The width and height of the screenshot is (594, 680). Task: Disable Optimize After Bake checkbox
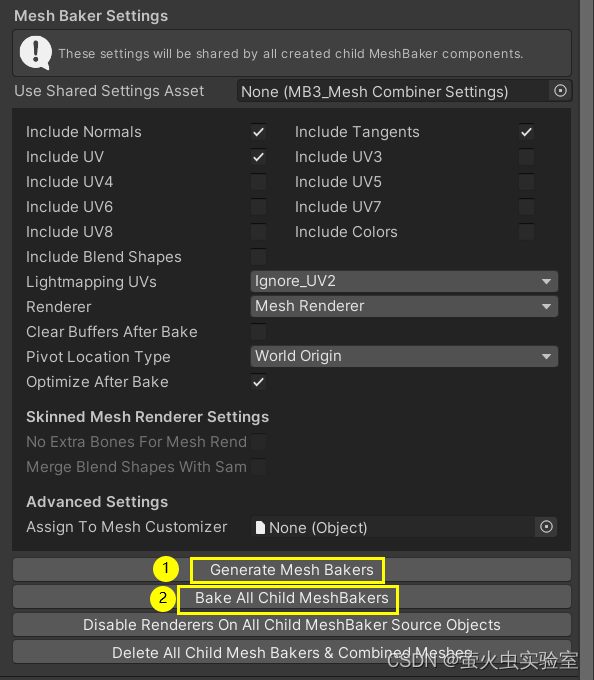[258, 382]
